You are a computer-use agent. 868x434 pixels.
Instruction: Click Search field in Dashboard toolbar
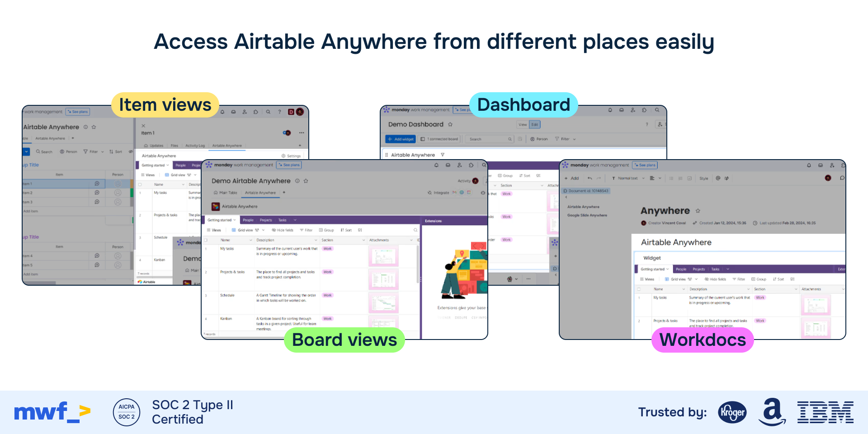click(x=490, y=139)
